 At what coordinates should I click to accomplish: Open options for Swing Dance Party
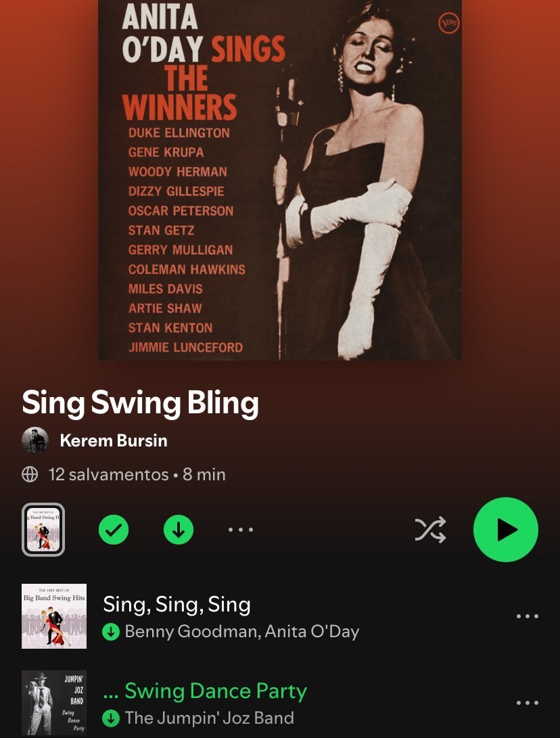click(527, 703)
